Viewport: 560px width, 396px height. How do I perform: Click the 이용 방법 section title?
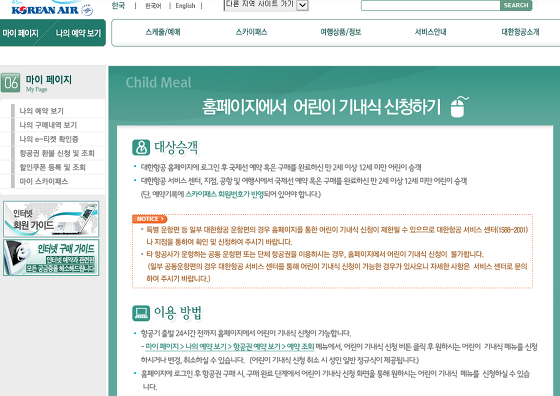click(x=178, y=313)
